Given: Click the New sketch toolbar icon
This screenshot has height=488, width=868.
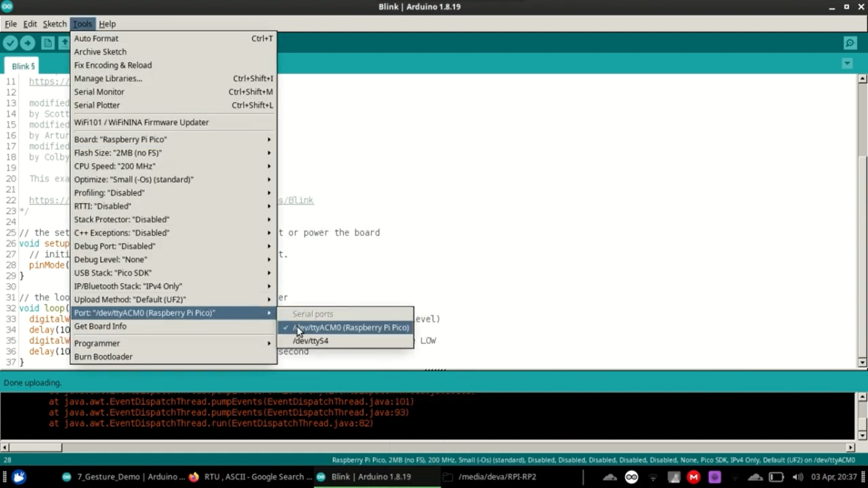Looking at the screenshot, I should [x=48, y=43].
